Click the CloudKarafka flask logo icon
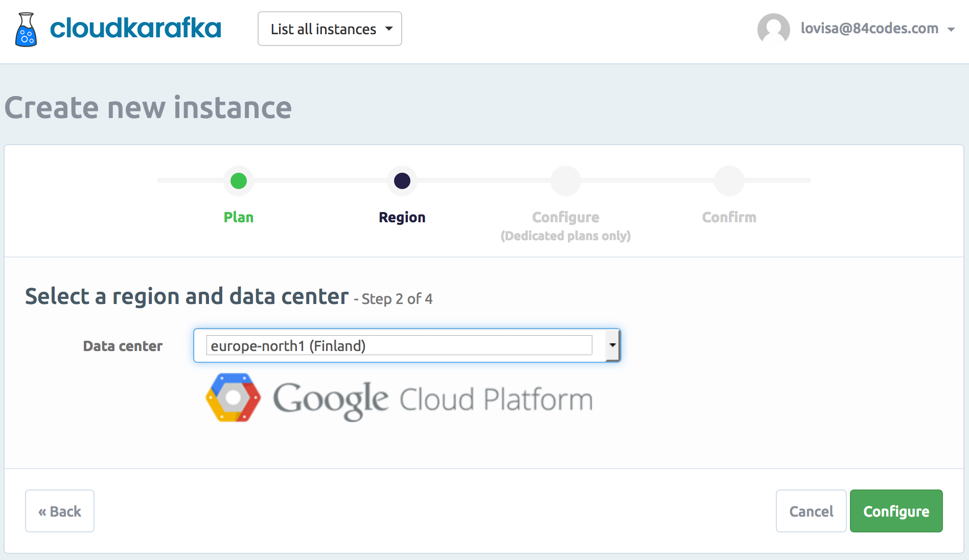This screenshot has height=560, width=969. (26, 30)
